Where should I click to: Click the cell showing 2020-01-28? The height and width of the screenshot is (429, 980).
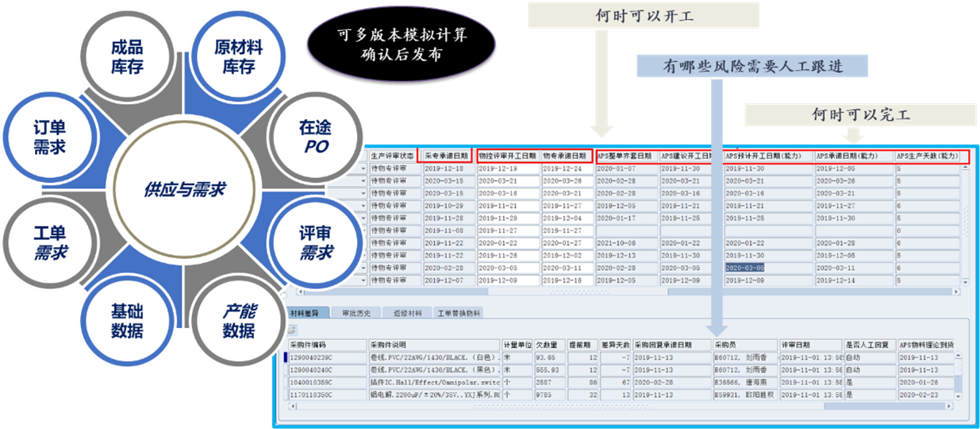click(854, 243)
